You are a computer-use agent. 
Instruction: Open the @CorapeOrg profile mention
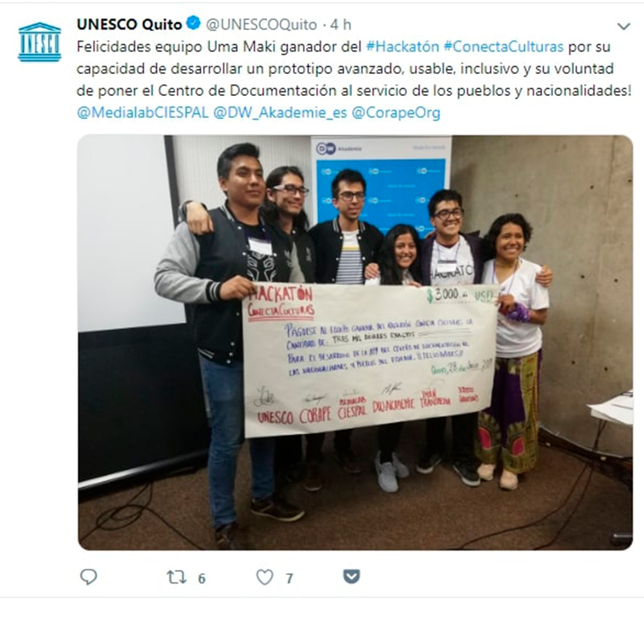coord(396,113)
